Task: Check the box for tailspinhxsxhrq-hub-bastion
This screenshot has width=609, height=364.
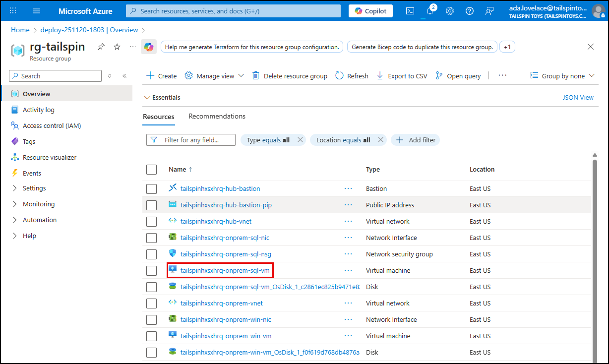Action: click(x=151, y=188)
